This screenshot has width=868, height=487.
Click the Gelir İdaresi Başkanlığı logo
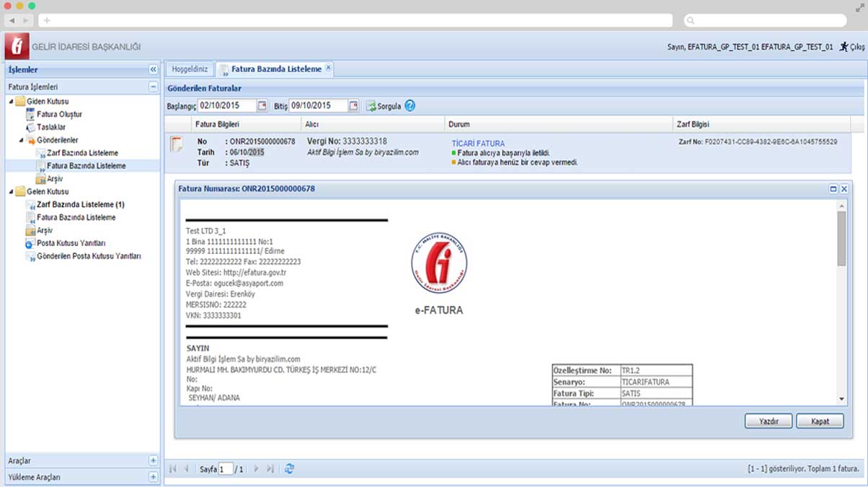pos(17,46)
